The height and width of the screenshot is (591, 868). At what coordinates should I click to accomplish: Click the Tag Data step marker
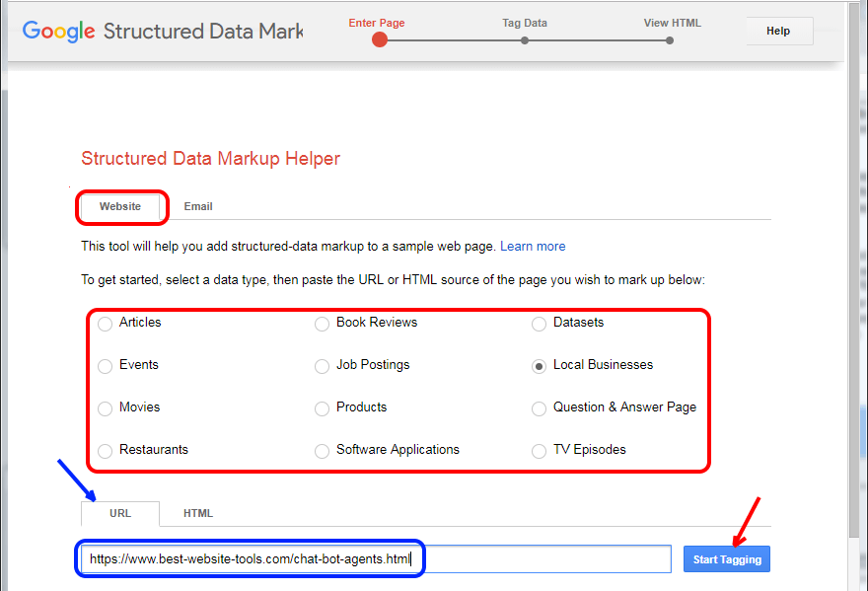pyautogui.click(x=525, y=40)
